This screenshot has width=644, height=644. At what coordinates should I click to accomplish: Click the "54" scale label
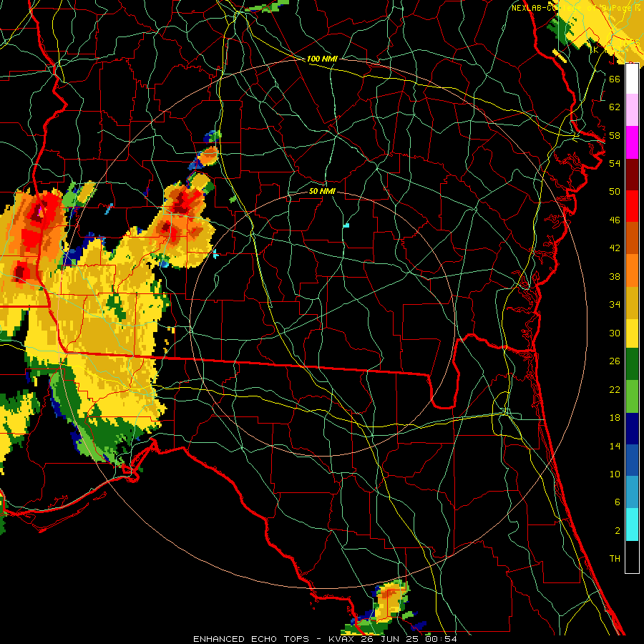[x=615, y=163]
